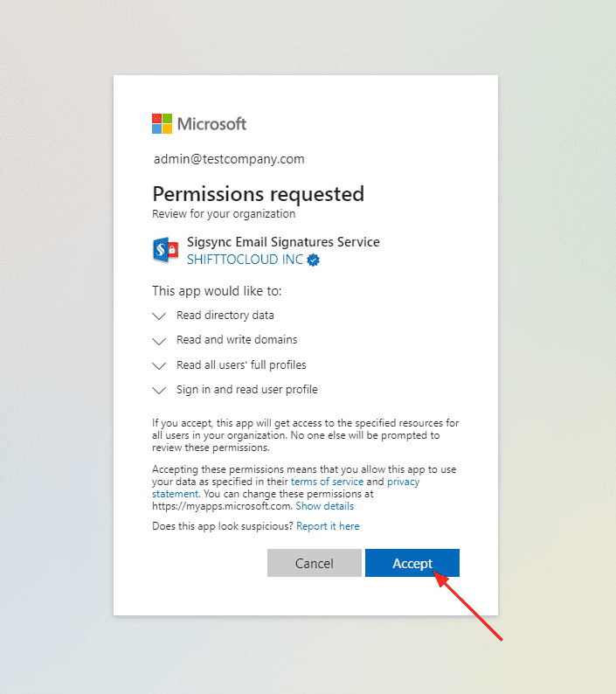Click the Permissions requested heading

point(258,193)
